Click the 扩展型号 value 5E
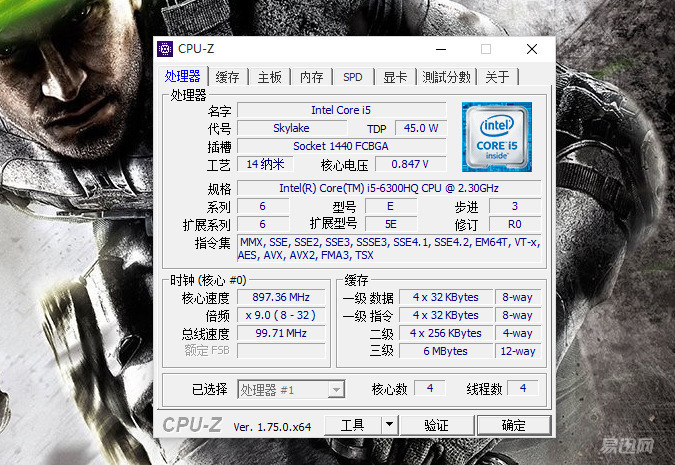Viewport: 675px width, 465px height. [390, 225]
